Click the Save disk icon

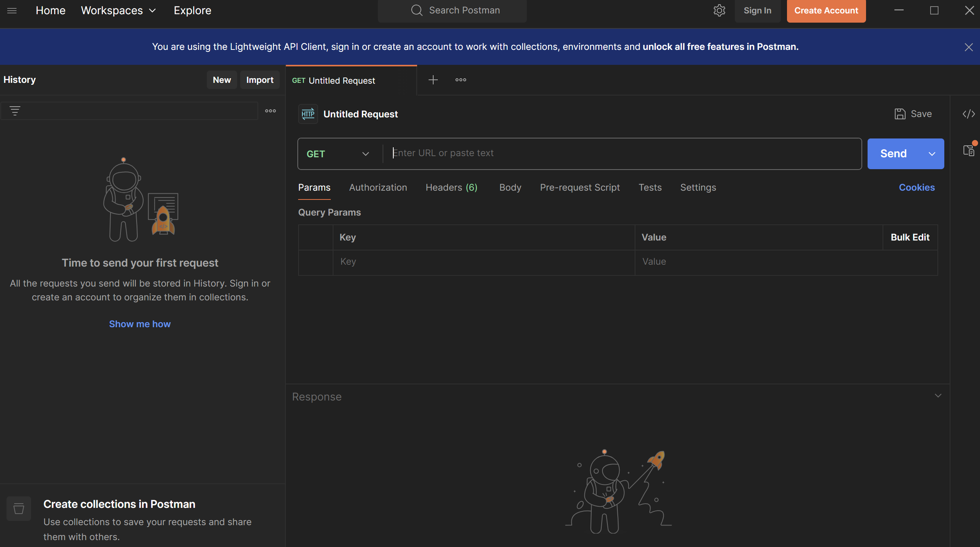(x=900, y=114)
